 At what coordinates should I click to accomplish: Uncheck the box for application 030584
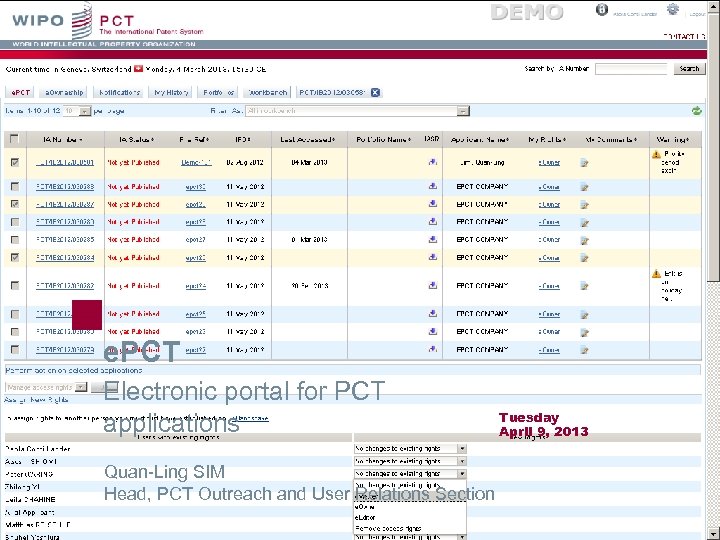click(15, 257)
